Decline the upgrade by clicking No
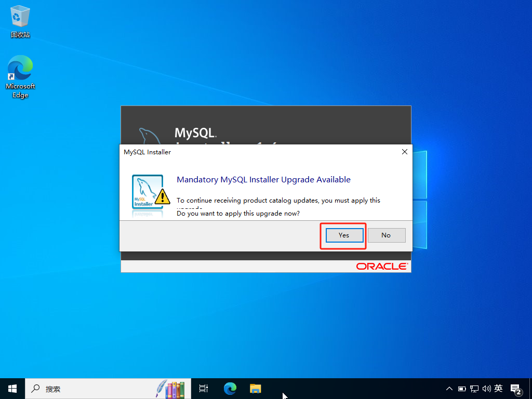The image size is (532, 399). tap(387, 235)
